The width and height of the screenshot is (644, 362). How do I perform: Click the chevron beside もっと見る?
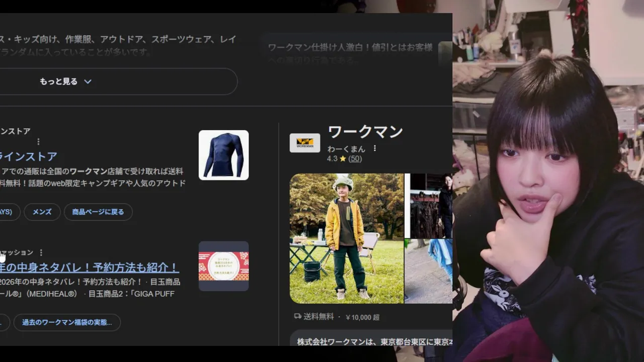pos(88,81)
